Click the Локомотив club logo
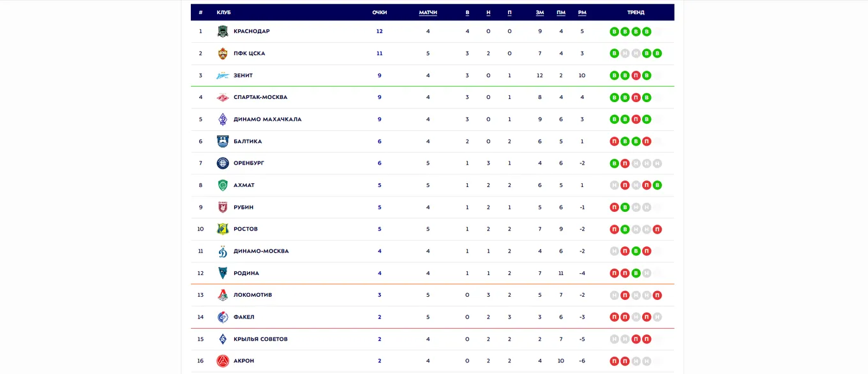This screenshot has width=868, height=374. click(x=223, y=295)
